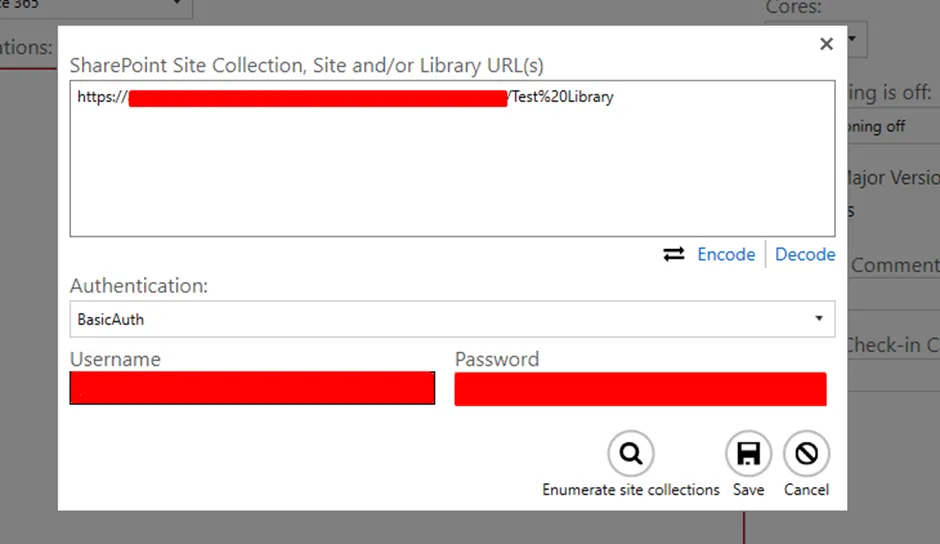
Task: Click the 'Enumerate site collections' text label
Action: (x=630, y=490)
